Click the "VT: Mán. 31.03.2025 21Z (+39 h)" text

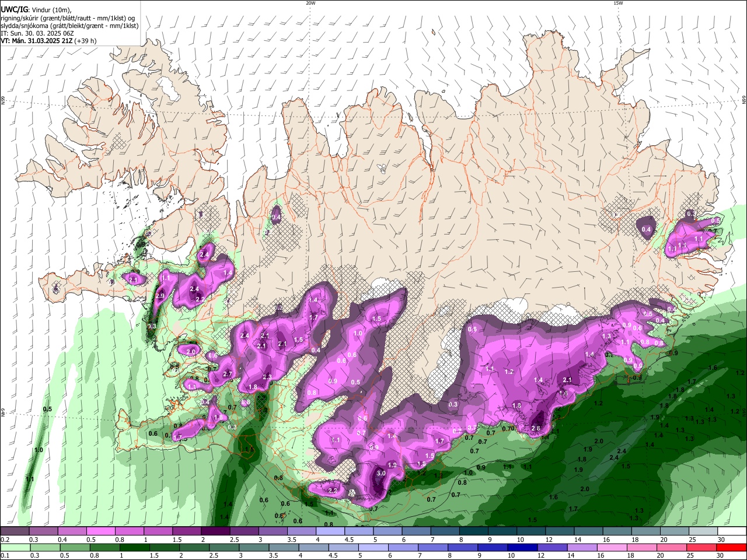click(48, 41)
